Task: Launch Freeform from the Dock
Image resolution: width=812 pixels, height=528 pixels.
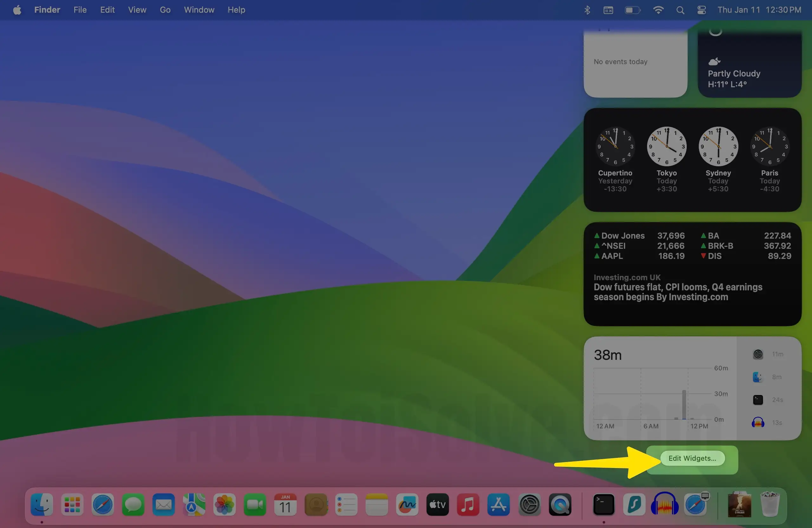Action: [407, 505]
